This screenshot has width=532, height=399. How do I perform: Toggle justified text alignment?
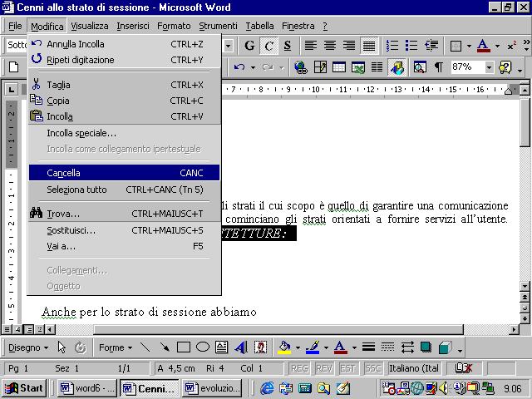coord(369,46)
